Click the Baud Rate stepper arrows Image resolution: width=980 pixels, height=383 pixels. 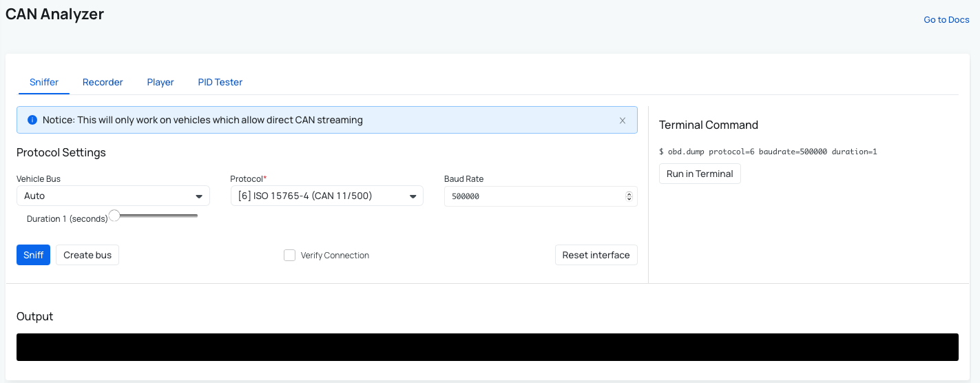(629, 196)
